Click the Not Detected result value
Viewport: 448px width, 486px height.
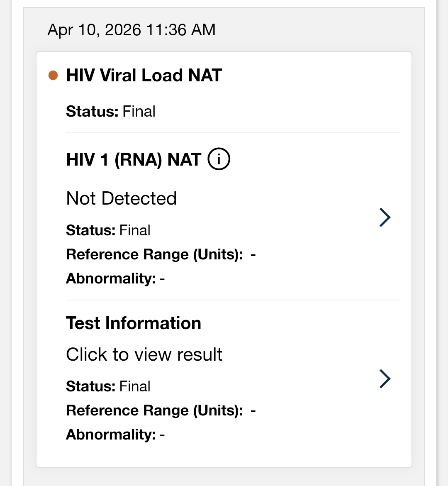point(122,198)
